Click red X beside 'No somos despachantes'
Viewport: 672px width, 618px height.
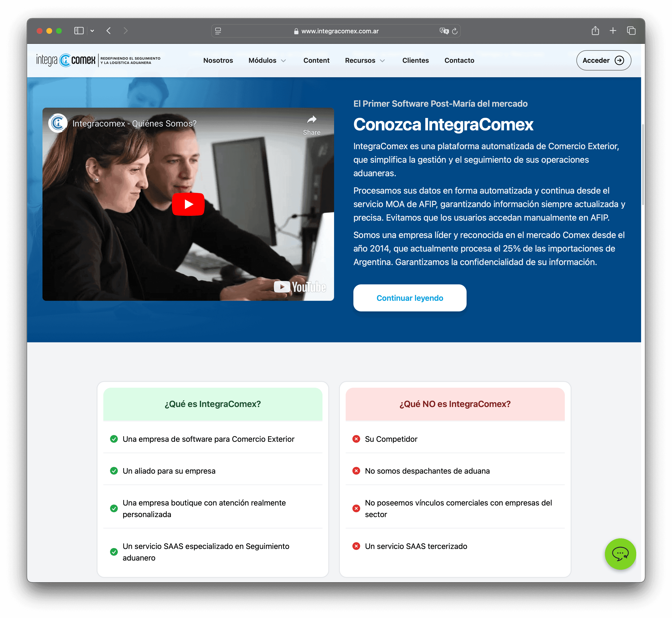tap(356, 471)
